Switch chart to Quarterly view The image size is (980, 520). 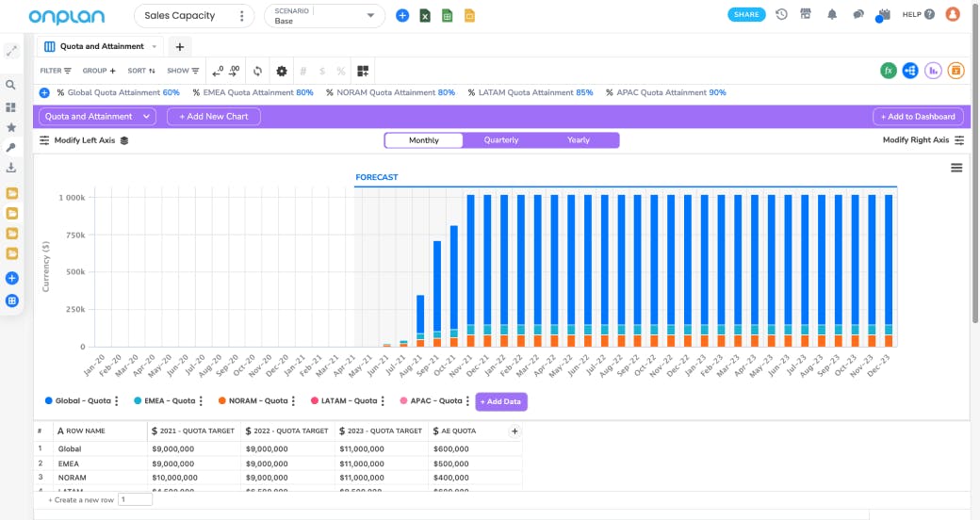click(501, 140)
